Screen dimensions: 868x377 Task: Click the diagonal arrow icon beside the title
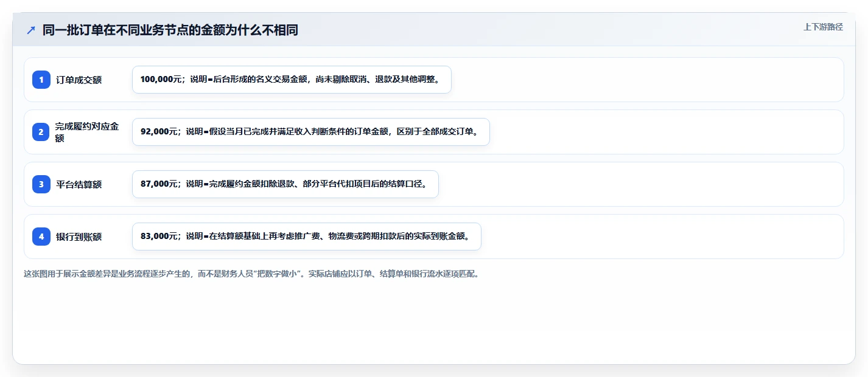[31, 30]
